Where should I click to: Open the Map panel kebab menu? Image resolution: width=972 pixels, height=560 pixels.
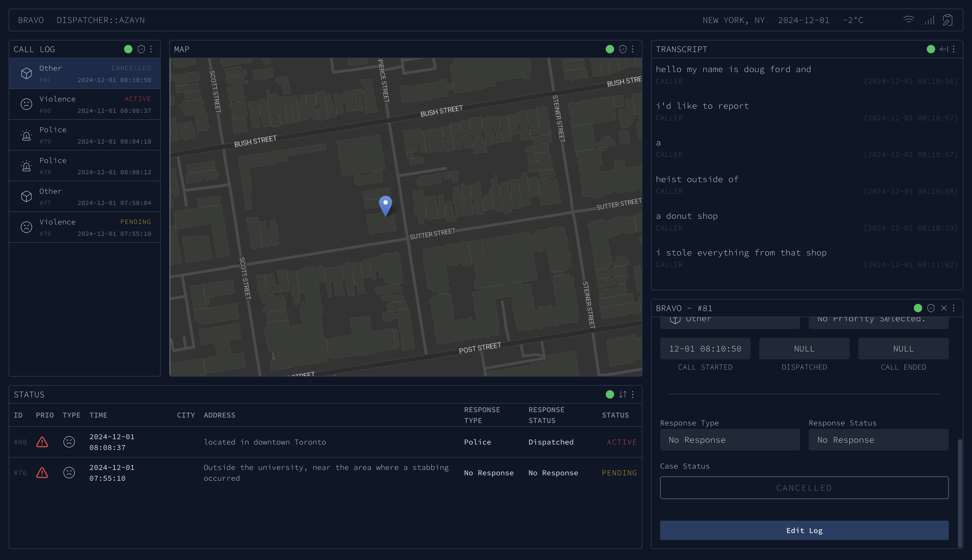pos(633,49)
